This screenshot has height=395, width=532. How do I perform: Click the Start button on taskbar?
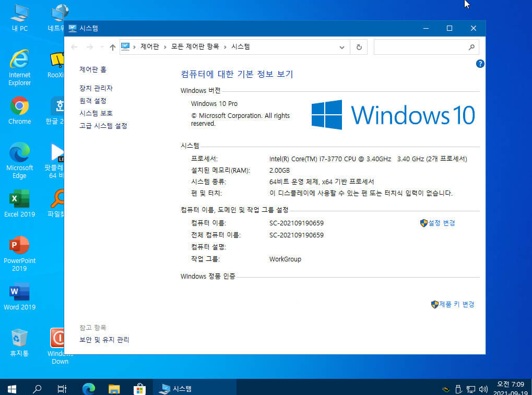tap(12, 389)
